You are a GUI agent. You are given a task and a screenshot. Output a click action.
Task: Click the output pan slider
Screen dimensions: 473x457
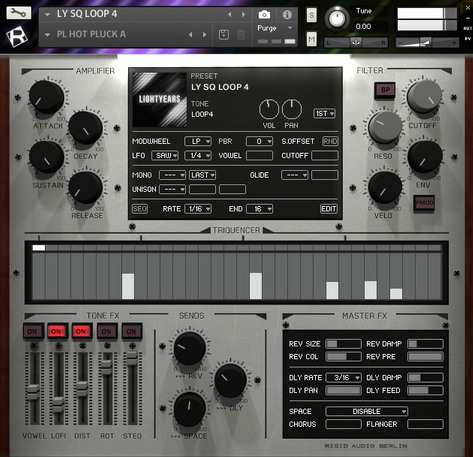click(x=356, y=43)
